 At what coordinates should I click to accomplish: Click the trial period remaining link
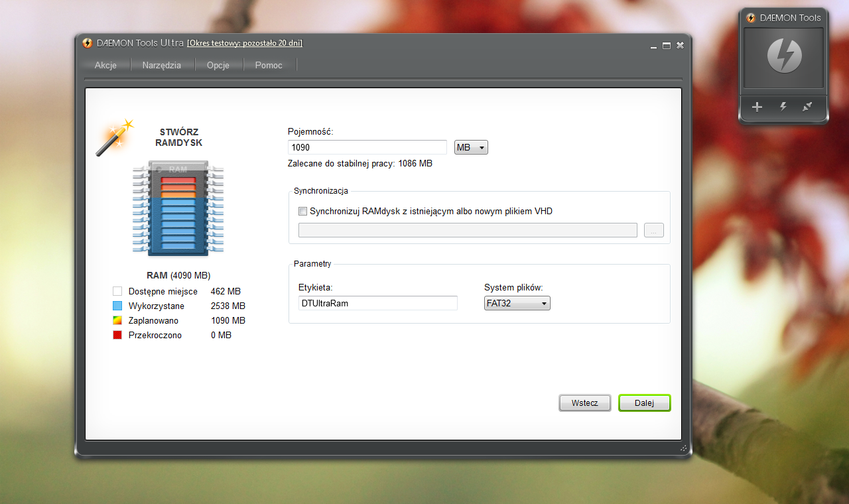coord(245,43)
